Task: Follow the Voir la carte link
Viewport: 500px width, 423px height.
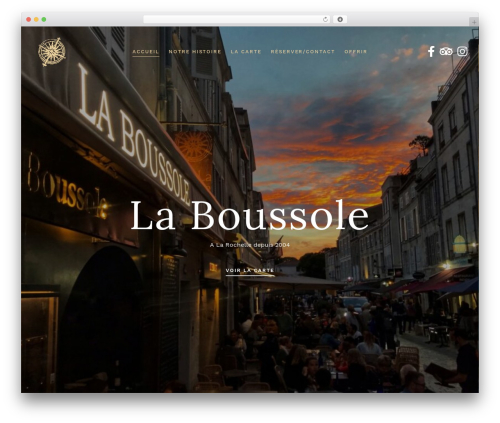Action: [x=250, y=270]
